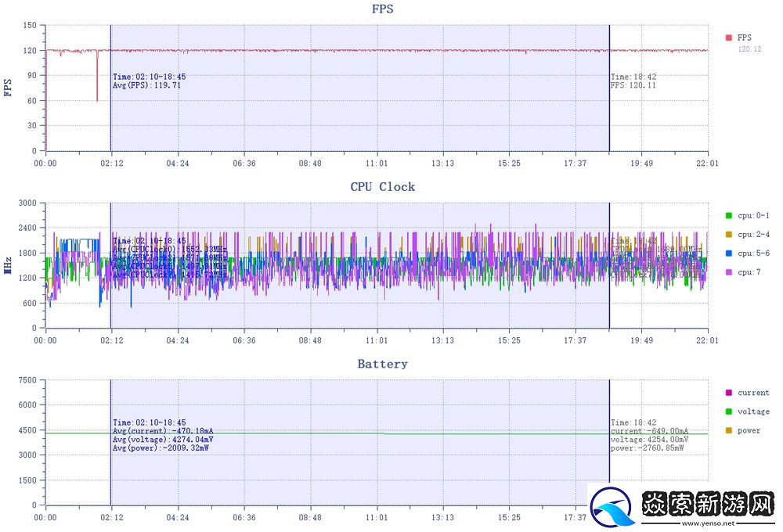Screen dimensions: 783x532
Task: Toggle the cpu:2-4 series legend marker
Action: 729,234
